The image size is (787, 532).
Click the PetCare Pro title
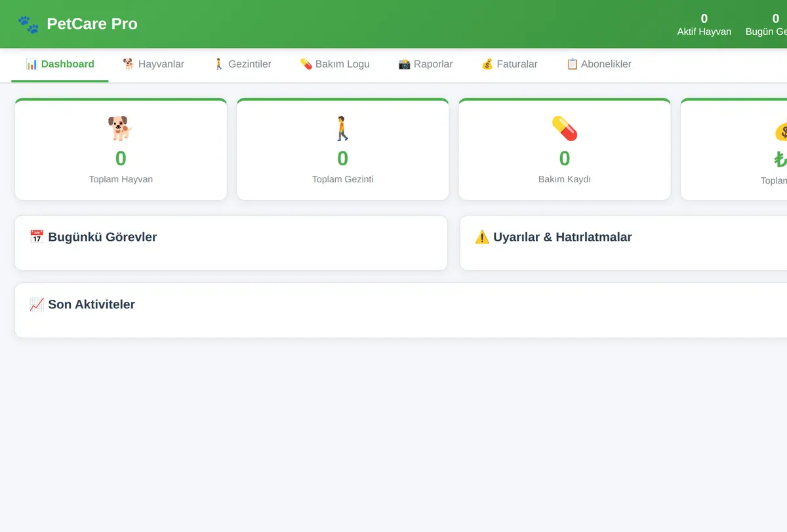tap(92, 24)
